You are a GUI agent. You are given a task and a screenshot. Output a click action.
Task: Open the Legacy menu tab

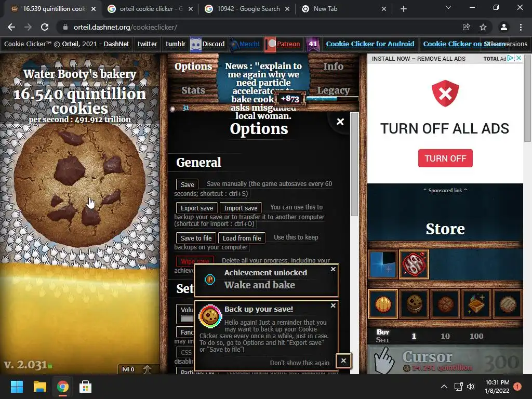click(x=333, y=90)
